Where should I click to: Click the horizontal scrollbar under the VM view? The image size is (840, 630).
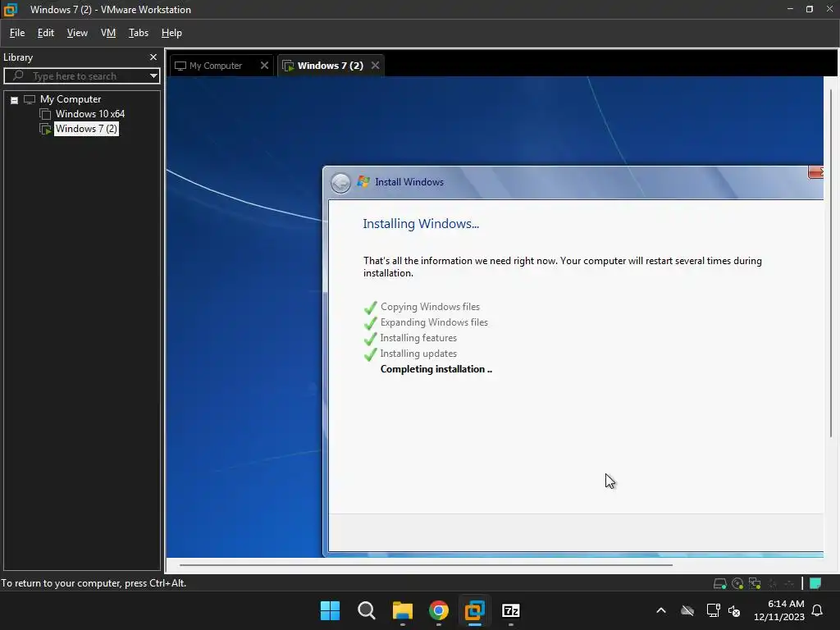[x=426, y=564]
